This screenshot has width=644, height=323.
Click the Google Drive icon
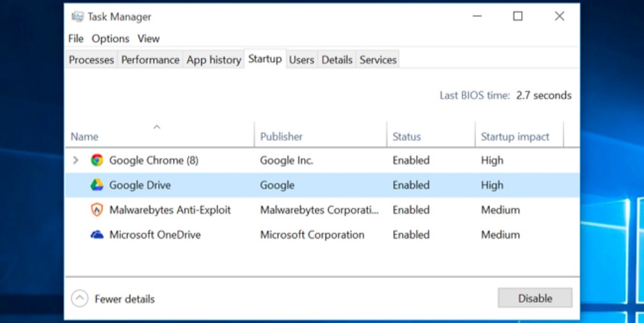click(x=97, y=185)
